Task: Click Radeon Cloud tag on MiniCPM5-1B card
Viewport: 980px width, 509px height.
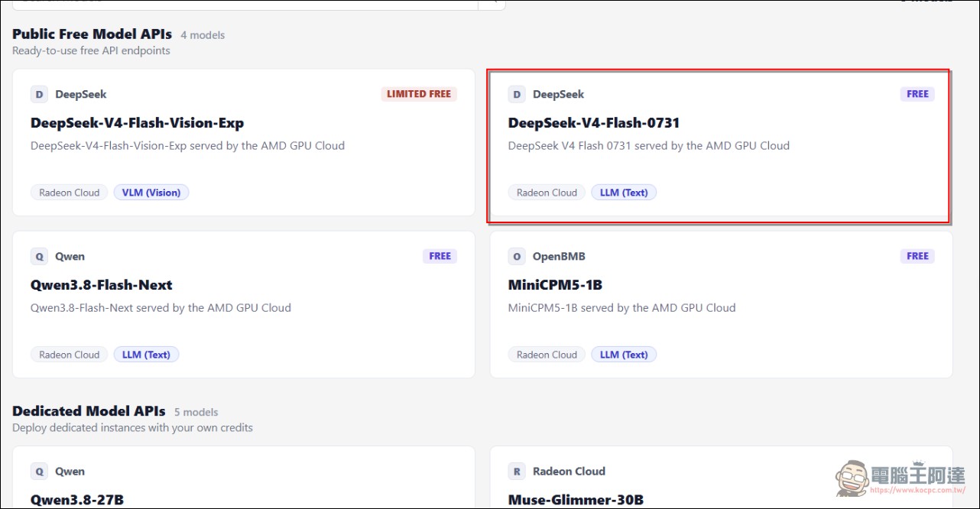Action: 547,355
